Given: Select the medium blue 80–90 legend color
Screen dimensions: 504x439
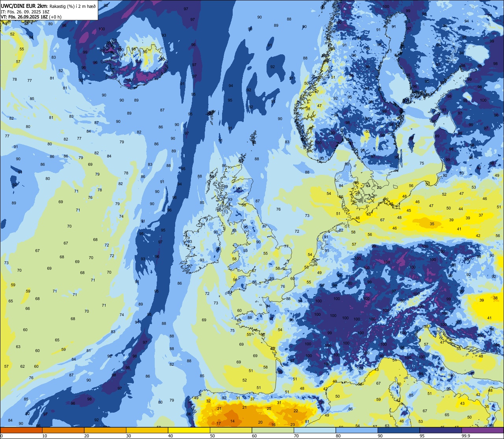Looking at the screenshot, I should (x=357, y=430).
